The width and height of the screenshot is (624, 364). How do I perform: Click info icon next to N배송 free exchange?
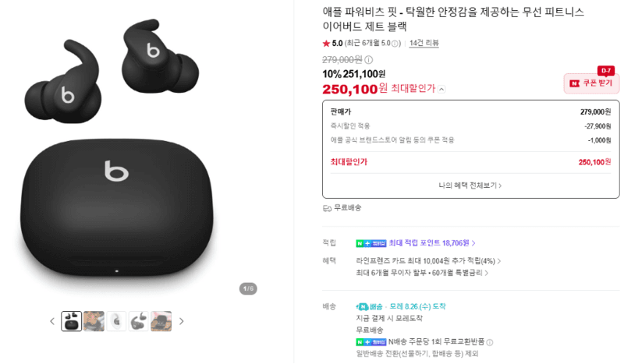490,342
